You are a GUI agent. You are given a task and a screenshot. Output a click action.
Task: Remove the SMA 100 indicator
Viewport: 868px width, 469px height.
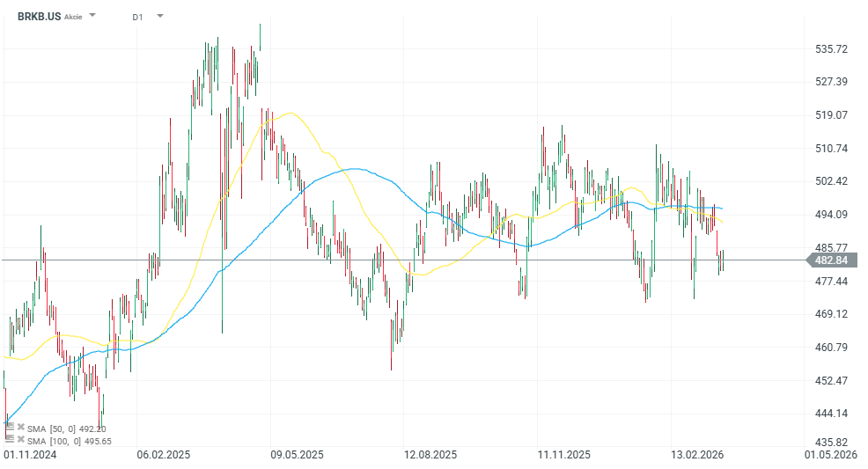pos(20,439)
